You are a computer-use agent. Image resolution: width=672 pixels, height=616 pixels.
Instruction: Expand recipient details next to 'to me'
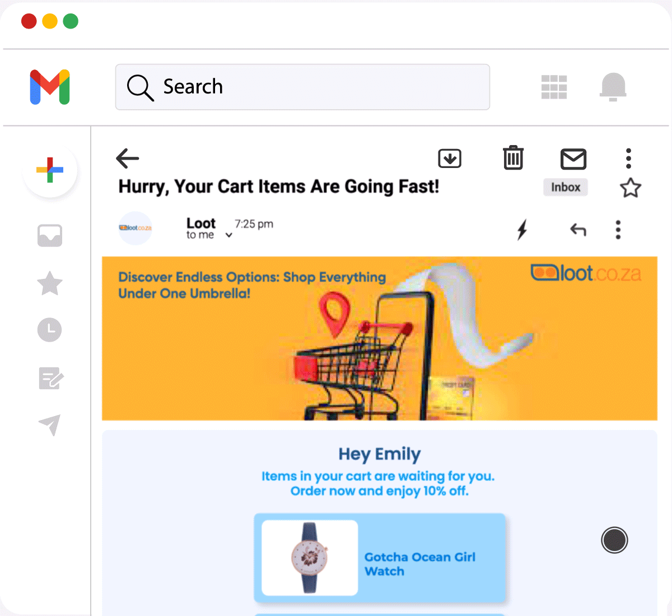coord(228,235)
